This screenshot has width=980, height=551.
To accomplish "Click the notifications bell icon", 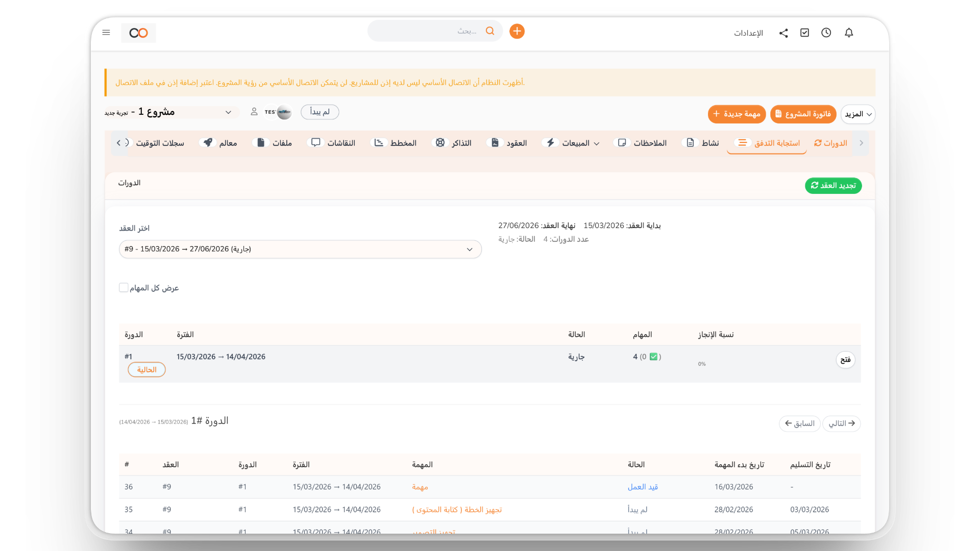I will (849, 33).
